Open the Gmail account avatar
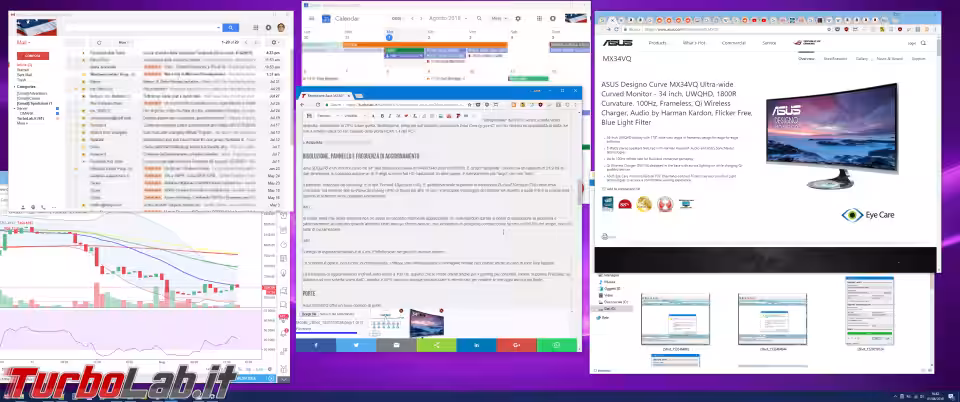Screen dimensions: 960x402 pos(281,28)
